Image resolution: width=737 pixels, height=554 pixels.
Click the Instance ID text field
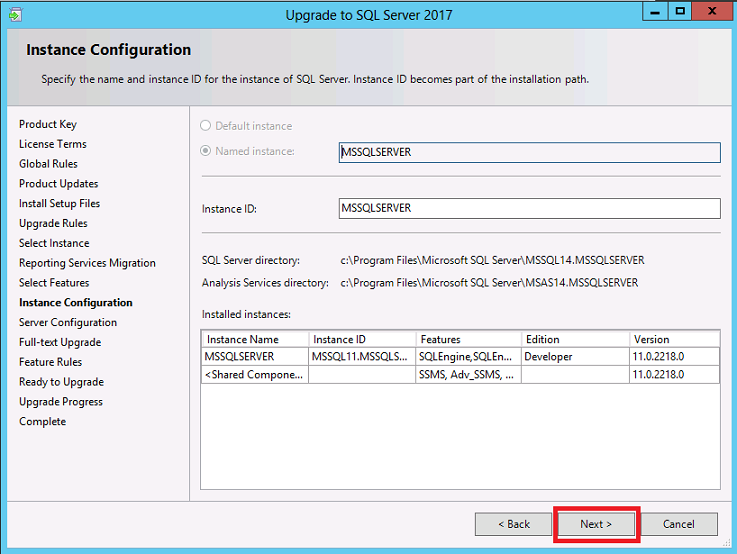pyautogui.click(x=529, y=208)
